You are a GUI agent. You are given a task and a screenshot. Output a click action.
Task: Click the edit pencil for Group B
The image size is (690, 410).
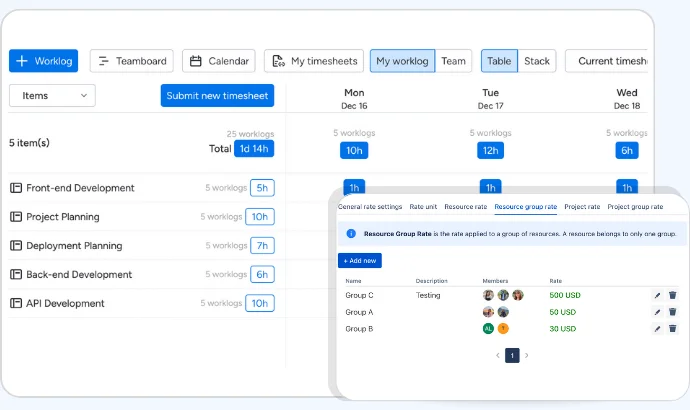tap(657, 328)
